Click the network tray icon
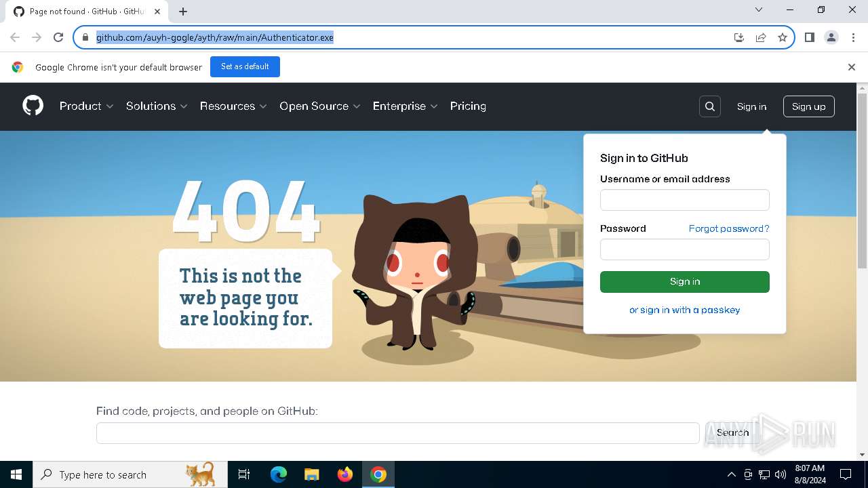The height and width of the screenshot is (488, 868). coord(764,474)
